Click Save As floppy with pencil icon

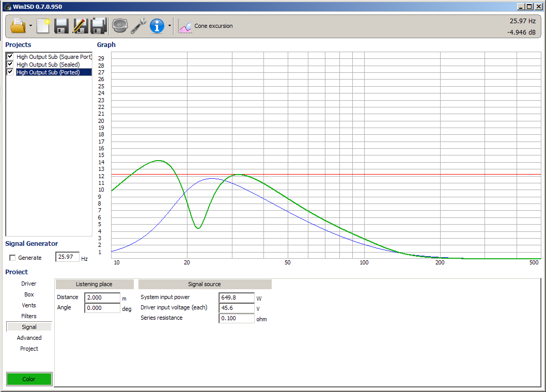[x=80, y=26]
